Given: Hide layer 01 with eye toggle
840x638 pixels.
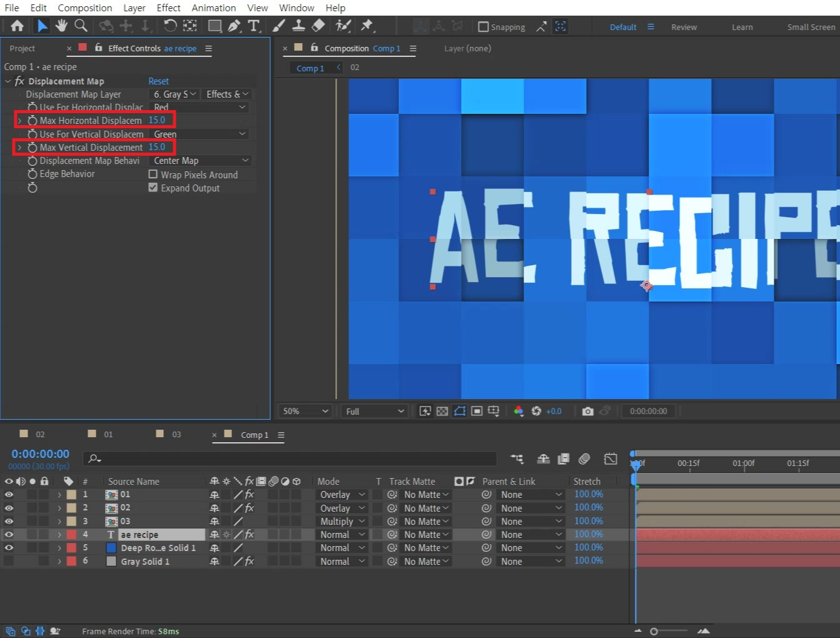Looking at the screenshot, I should pos(9,494).
